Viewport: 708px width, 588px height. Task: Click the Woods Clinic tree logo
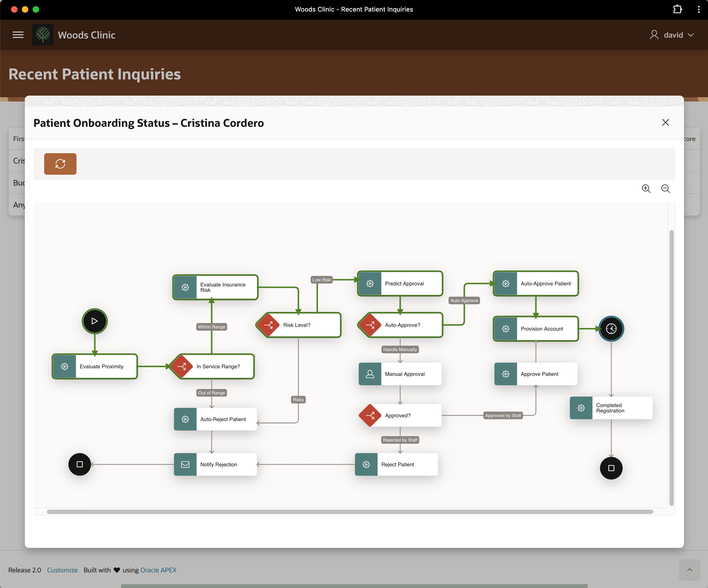coord(43,35)
